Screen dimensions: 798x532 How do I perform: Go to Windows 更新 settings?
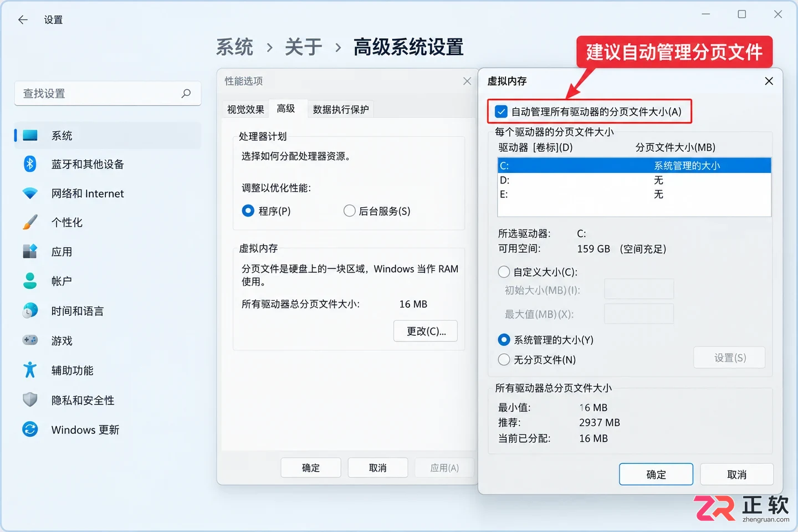pyautogui.click(x=85, y=429)
